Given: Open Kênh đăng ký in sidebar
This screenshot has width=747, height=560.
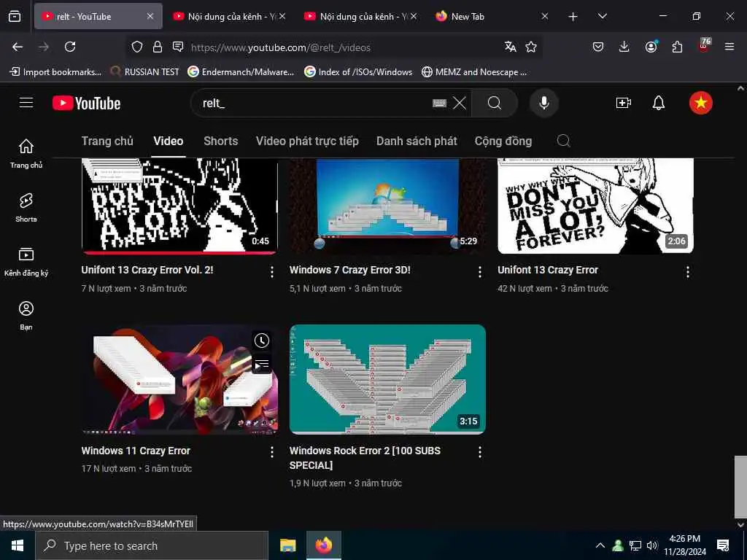Looking at the screenshot, I should point(26,262).
